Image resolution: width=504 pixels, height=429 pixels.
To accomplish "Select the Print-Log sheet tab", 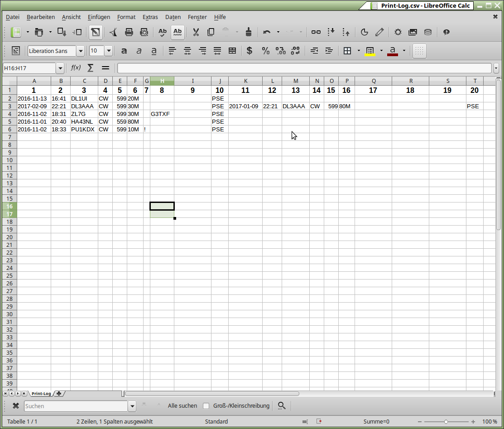I will coord(41,394).
